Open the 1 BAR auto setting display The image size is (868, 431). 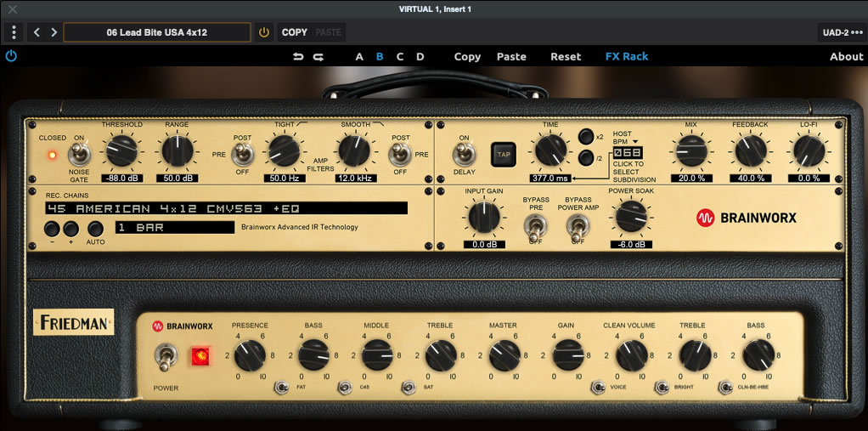[x=175, y=227]
